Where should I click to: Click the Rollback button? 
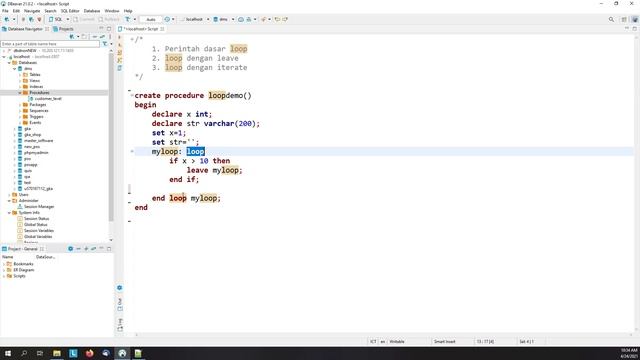click(109, 19)
